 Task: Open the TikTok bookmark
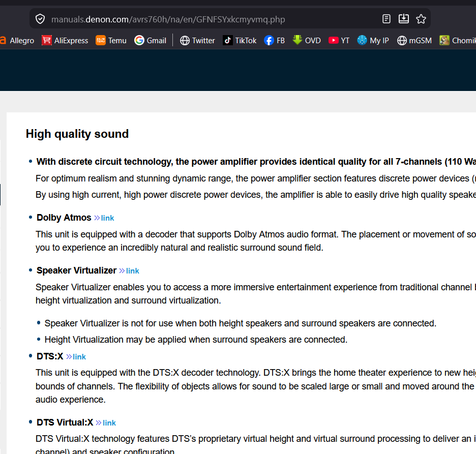(x=240, y=41)
